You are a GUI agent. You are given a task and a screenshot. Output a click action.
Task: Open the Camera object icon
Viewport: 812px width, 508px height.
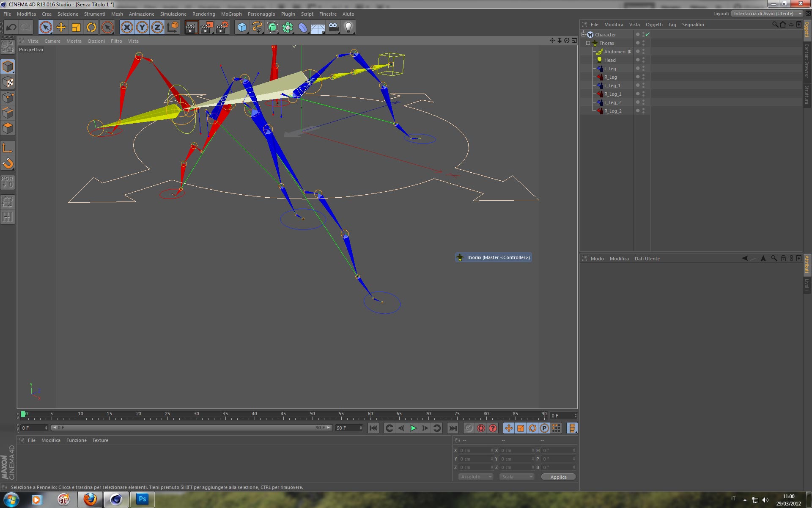click(x=333, y=28)
